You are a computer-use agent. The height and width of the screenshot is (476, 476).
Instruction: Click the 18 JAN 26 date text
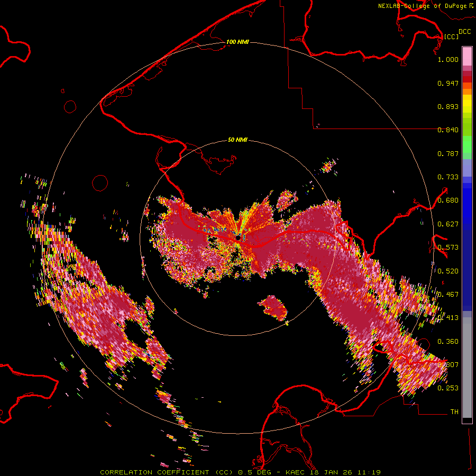[x=331, y=472]
